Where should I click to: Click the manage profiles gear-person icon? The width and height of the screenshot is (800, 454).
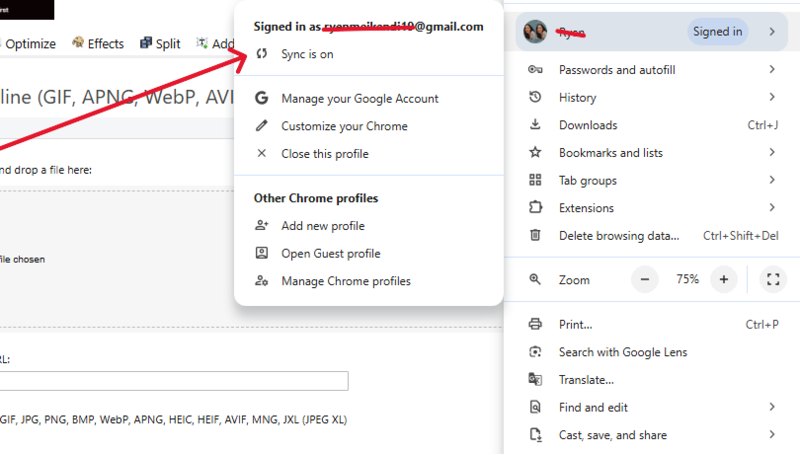[x=262, y=281]
